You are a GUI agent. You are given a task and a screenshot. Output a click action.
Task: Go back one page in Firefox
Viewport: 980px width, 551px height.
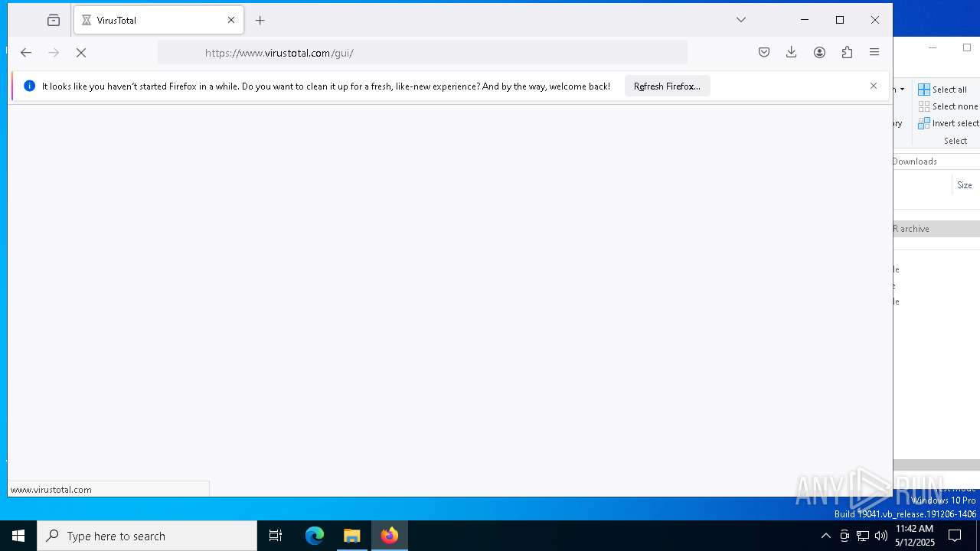26,53
